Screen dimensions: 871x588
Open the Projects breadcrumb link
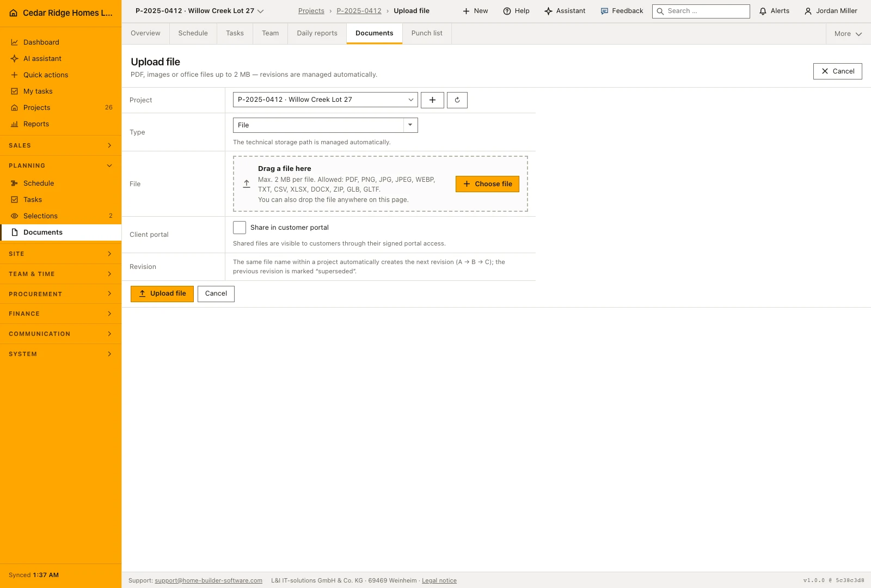311,11
